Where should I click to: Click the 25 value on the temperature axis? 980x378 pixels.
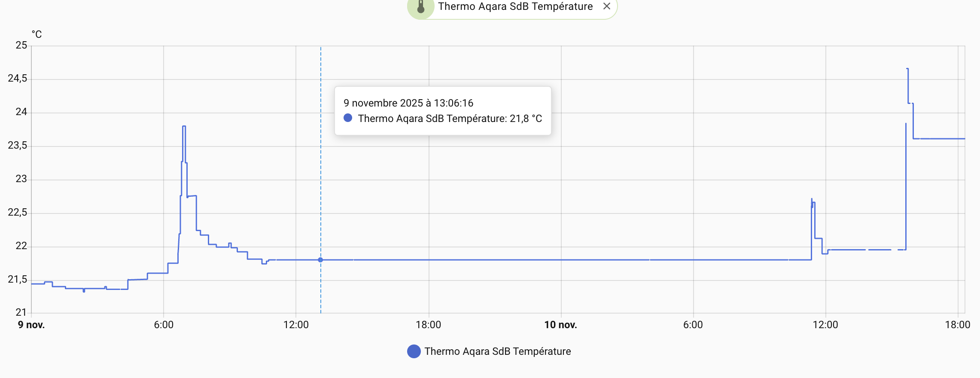21,45
